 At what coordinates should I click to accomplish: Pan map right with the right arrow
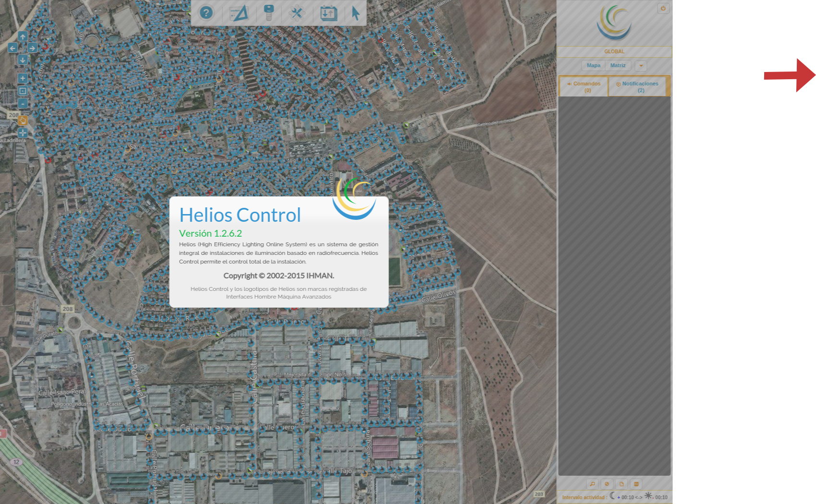[x=32, y=48]
